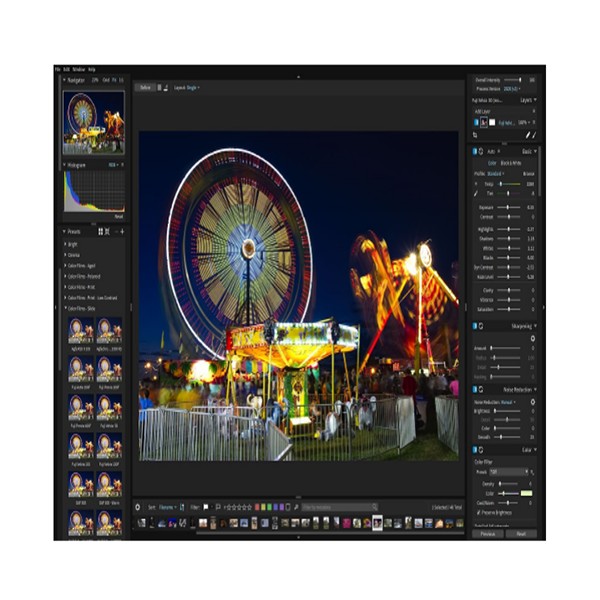Viewport: 600px width, 600px height.
Task: Click the add preset plus icon
Action: click(121, 231)
